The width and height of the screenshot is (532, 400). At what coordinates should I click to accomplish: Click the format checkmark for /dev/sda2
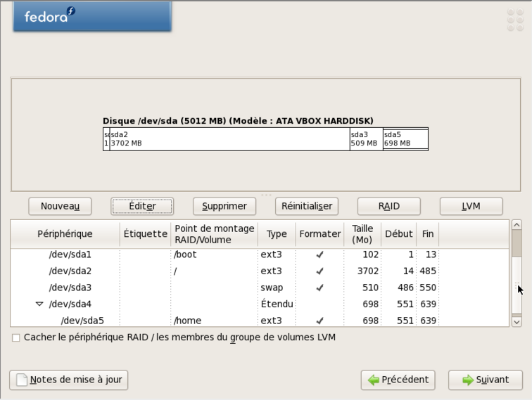coord(319,271)
